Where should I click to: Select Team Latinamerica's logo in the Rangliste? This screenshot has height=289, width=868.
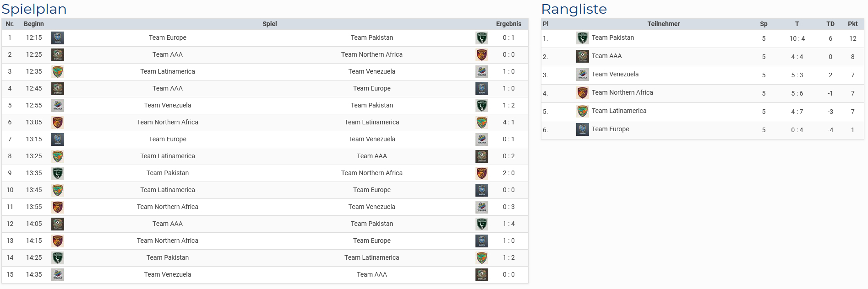coord(582,111)
